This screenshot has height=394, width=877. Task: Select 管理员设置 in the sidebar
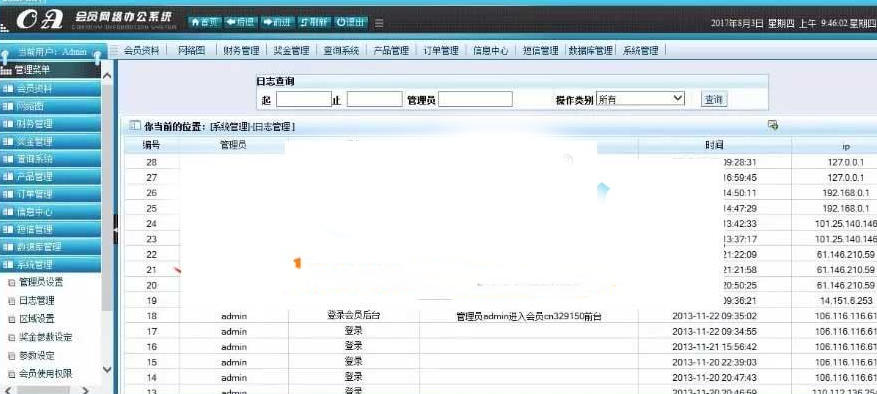(x=41, y=282)
